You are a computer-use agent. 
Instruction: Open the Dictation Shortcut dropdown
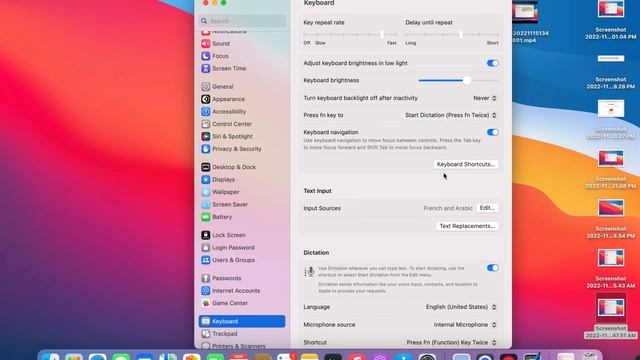tap(451, 342)
